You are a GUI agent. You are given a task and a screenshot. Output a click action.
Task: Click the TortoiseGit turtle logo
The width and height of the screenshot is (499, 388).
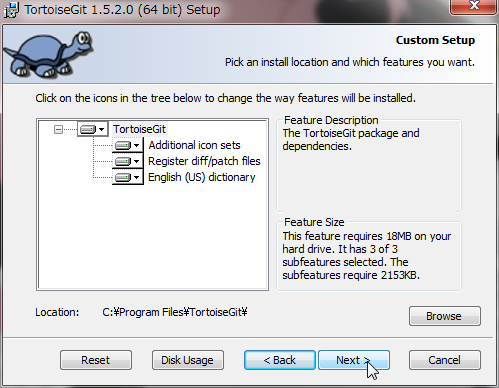point(49,54)
